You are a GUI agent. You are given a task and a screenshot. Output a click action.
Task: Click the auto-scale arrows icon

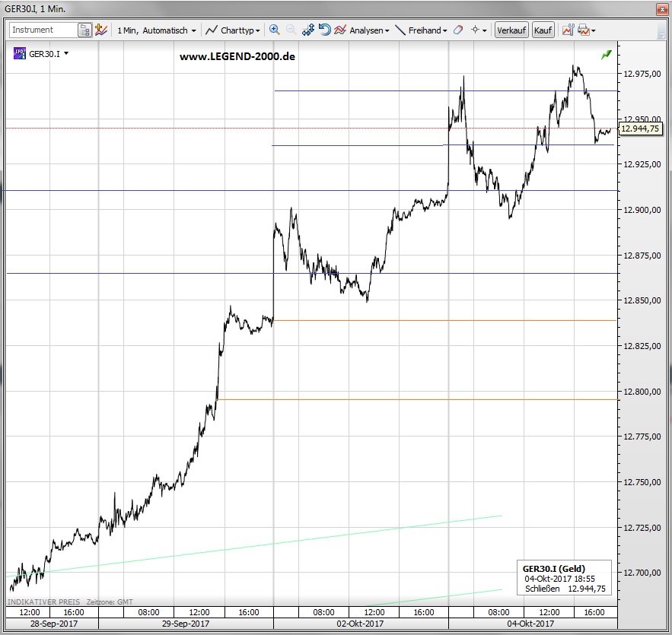307,30
